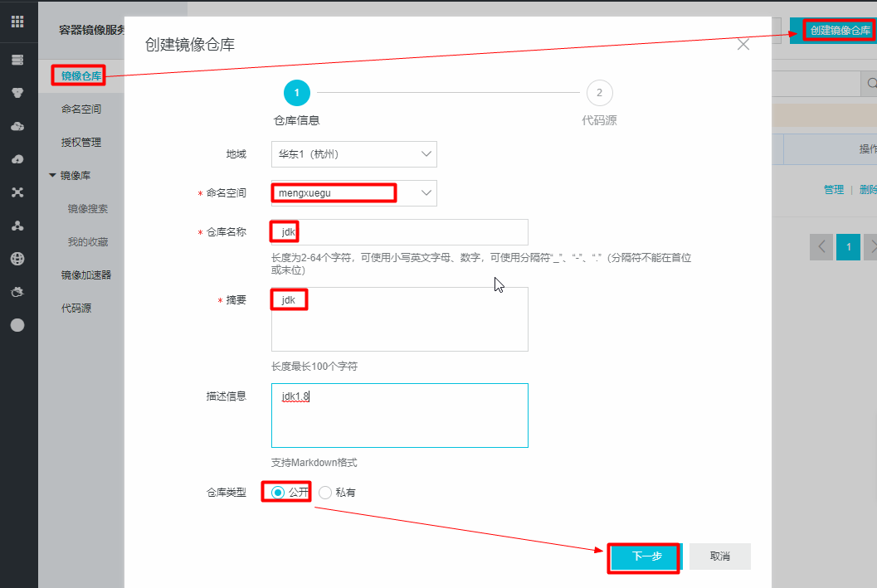Image resolution: width=877 pixels, height=588 pixels.
Task: Click the search magnifier icon behind dialog
Action: (x=872, y=83)
